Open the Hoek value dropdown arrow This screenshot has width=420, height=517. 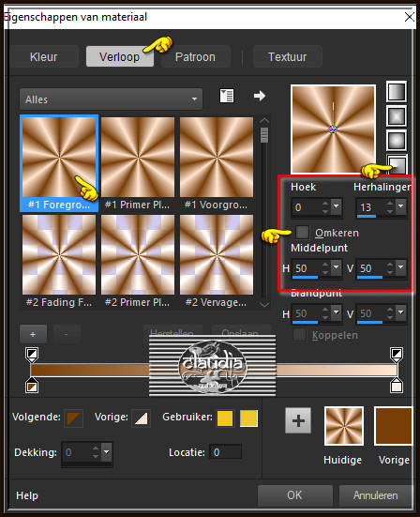click(336, 206)
